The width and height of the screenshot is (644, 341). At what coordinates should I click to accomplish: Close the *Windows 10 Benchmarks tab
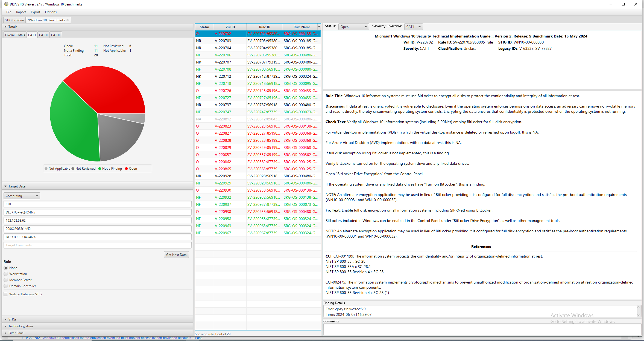[x=67, y=20]
